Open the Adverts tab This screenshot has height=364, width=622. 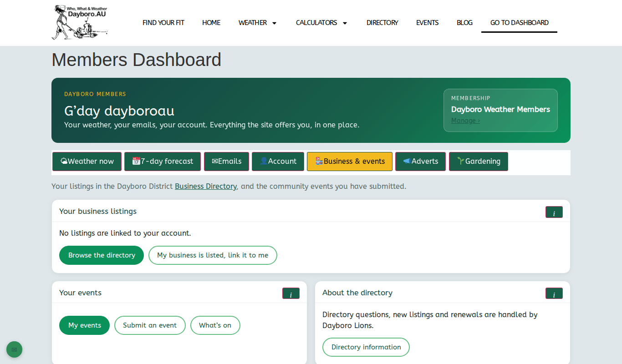click(420, 162)
